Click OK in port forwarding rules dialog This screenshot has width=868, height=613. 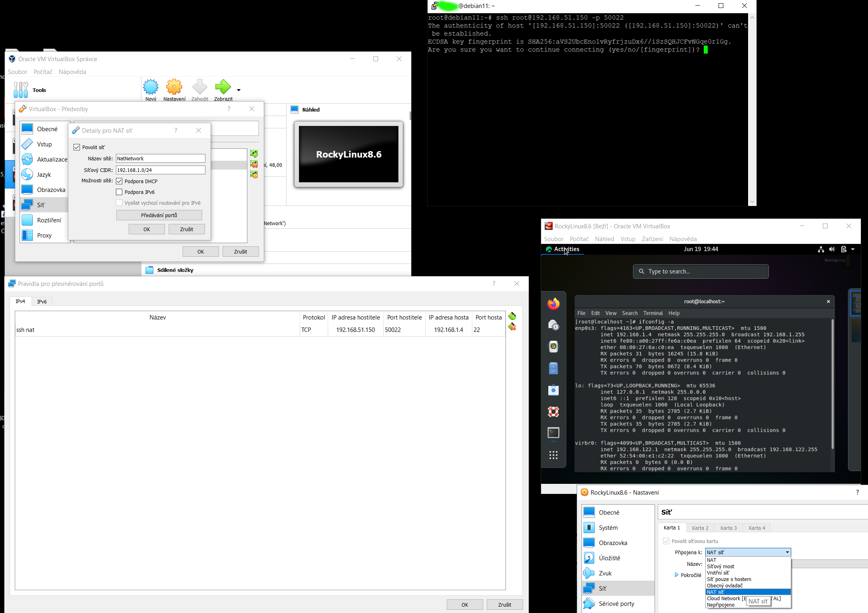(465, 605)
